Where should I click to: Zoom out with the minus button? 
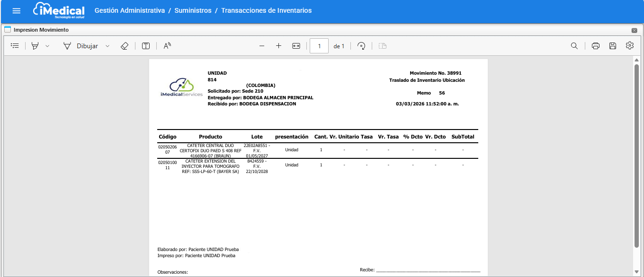(x=262, y=46)
